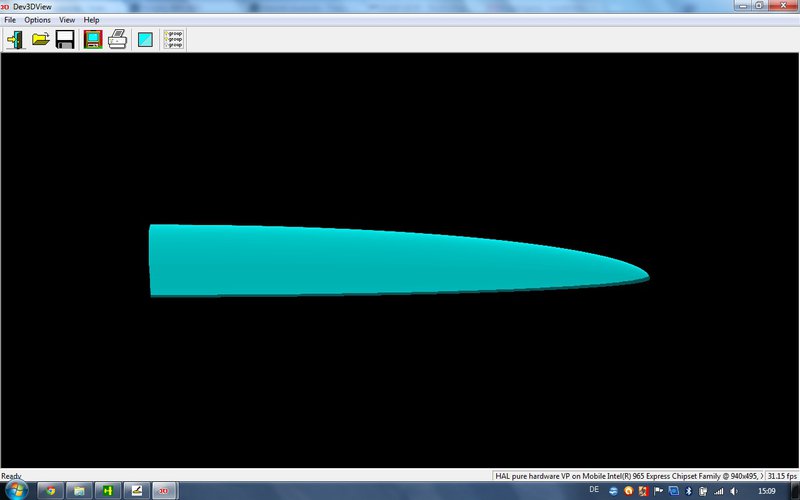800x500 pixels.
Task: Open the Windows Start menu
Action: click(x=15, y=491)
